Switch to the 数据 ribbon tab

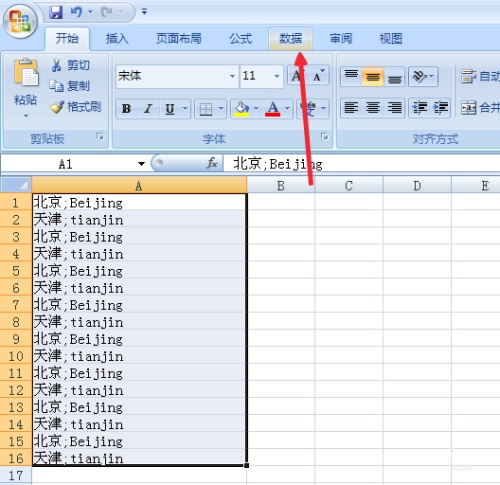(291, 39)
